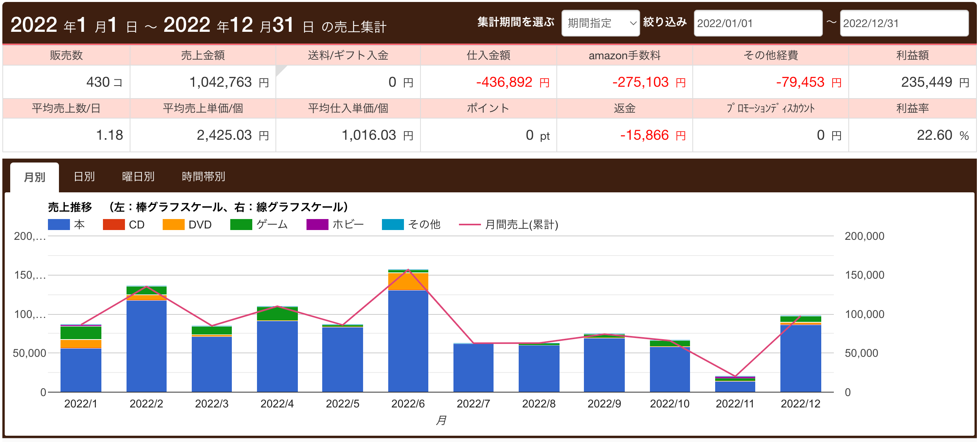Click the red CD legend swatch
Screen dimensions: 980x442
[x=114, y=225]
